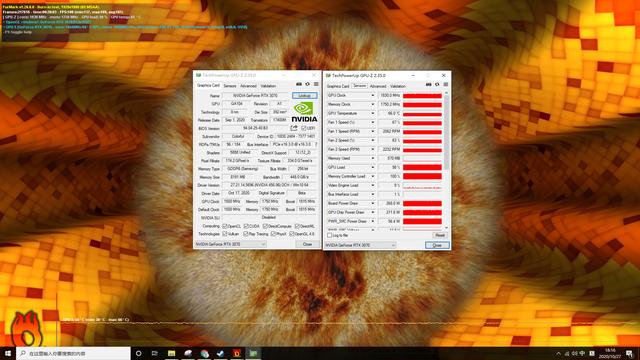
Task: Click the Sensors list vertical scrollbar
Action: pyautogui.click(x=447, y=160)
